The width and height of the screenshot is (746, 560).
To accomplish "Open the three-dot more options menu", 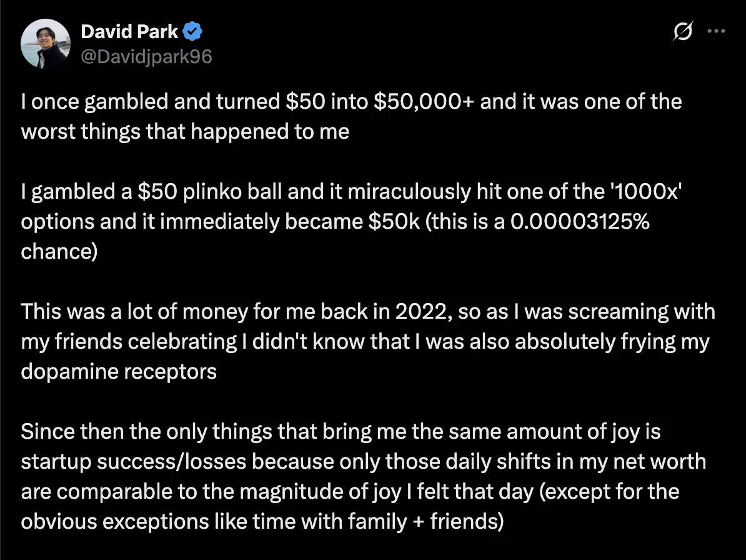I will (716, 31).
